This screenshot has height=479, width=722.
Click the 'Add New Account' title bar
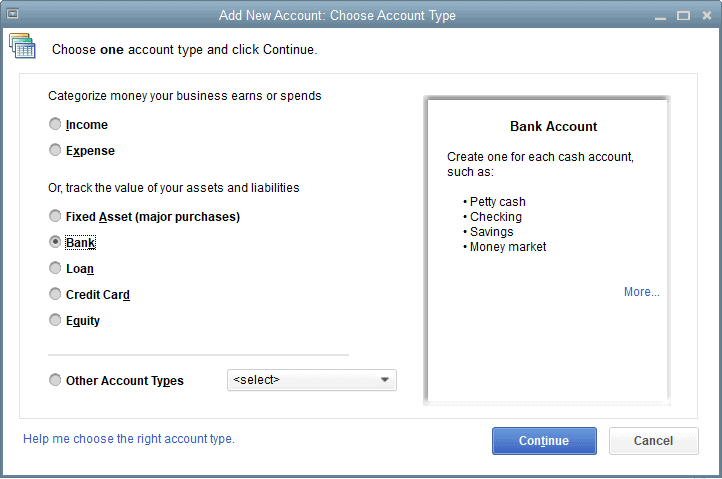click(337, 15)
